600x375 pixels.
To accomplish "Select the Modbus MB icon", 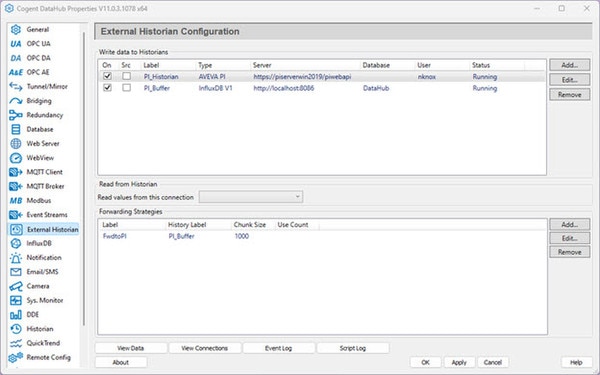I will (16, 201).
